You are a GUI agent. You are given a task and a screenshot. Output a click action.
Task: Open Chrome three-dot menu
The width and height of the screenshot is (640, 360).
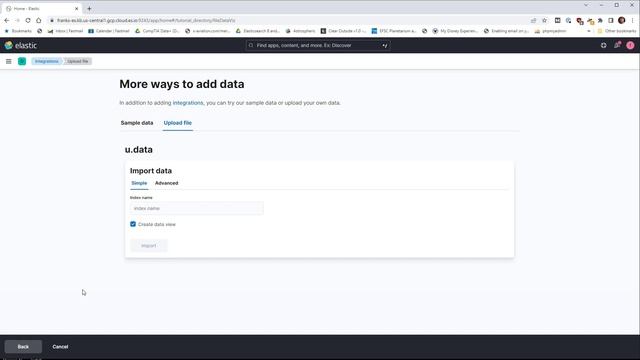633,20
